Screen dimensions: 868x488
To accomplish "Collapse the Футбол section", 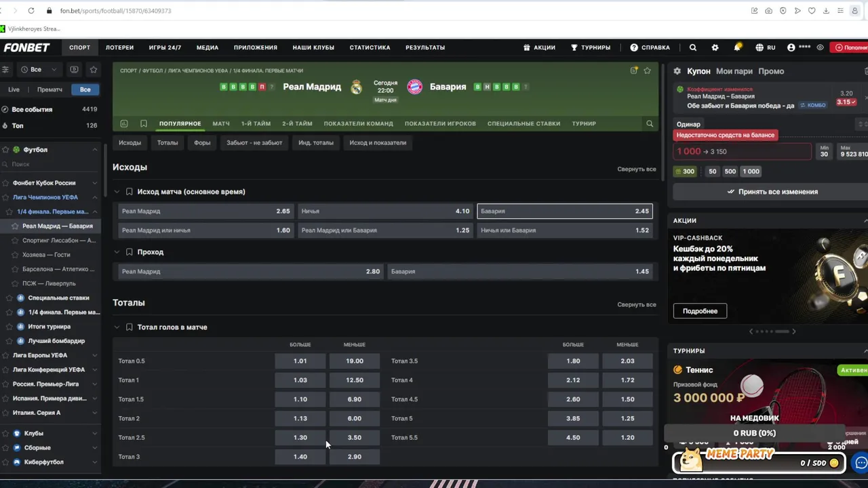I will [95, 150].
